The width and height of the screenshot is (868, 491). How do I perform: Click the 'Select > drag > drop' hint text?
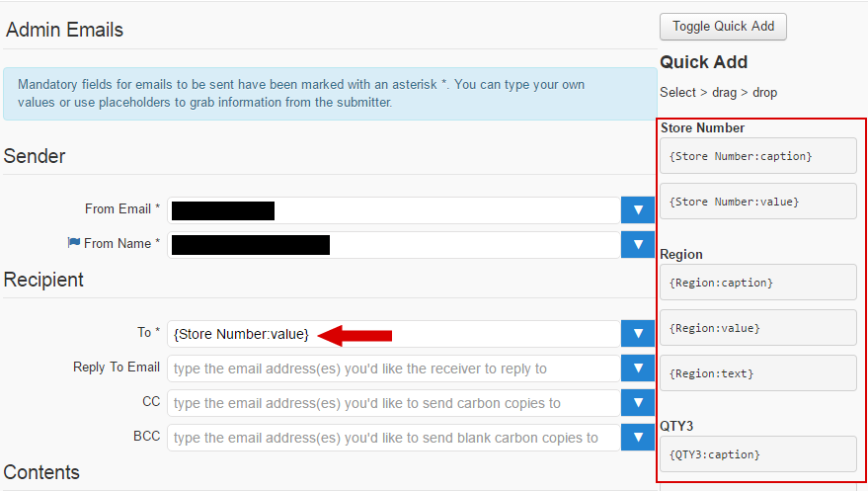coord(719,93)
